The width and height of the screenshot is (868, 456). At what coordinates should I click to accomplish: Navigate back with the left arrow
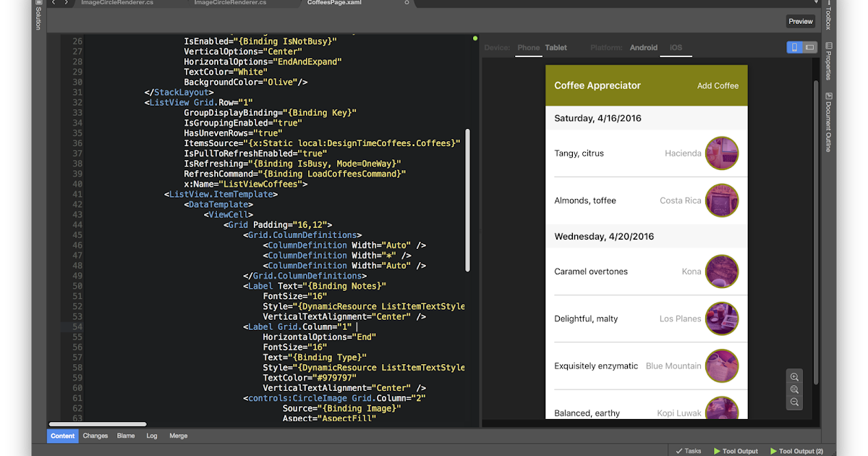click(x=52, y=3)
